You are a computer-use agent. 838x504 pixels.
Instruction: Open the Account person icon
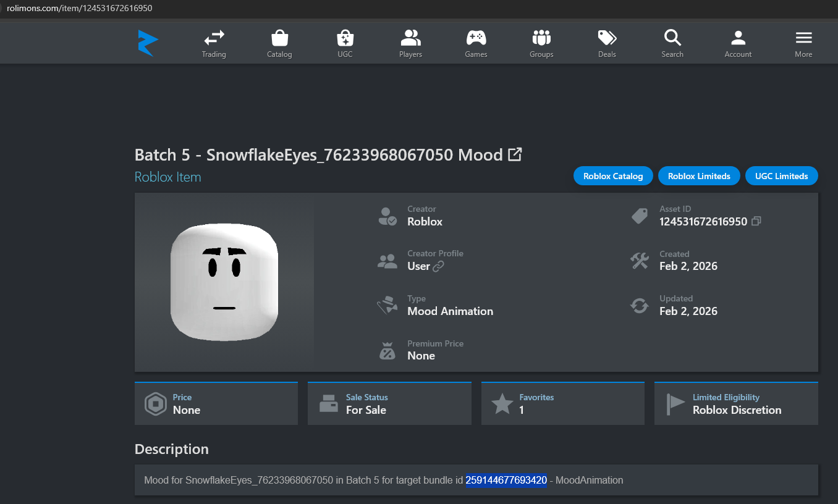(x=738, y=38)
